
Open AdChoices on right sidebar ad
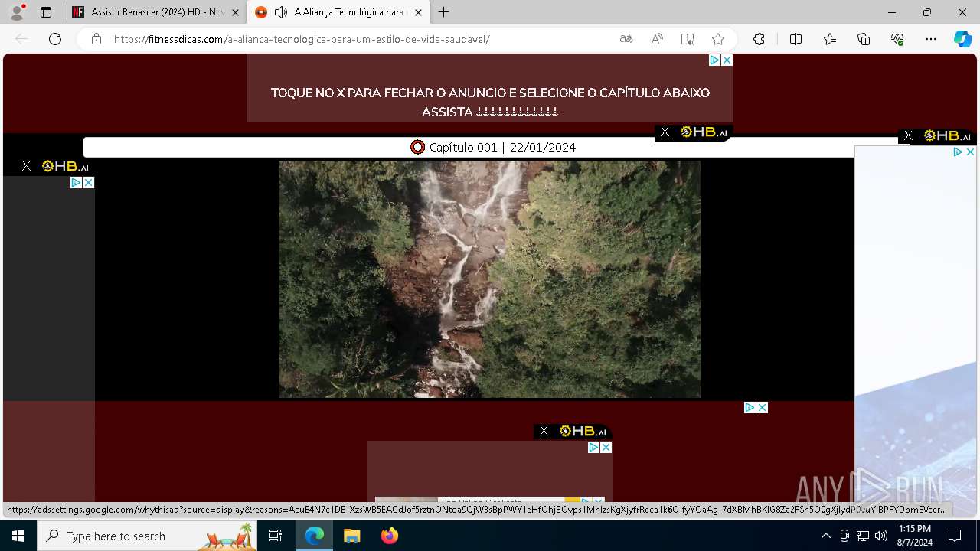[x=958, y=152]
